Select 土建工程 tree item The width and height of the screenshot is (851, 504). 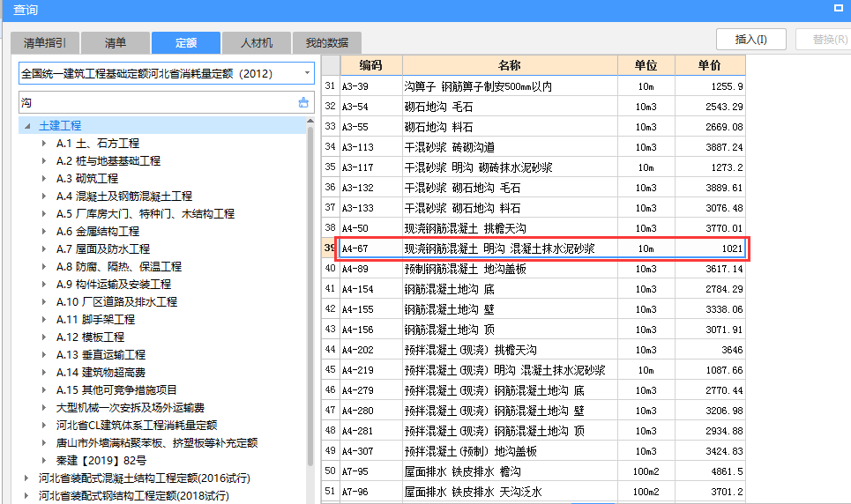tap(60, 126)
